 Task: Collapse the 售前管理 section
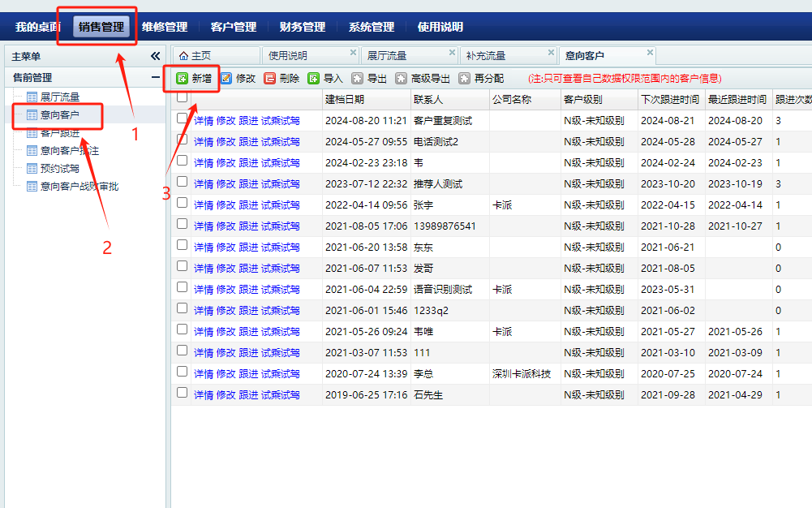(x=155, y=78)
